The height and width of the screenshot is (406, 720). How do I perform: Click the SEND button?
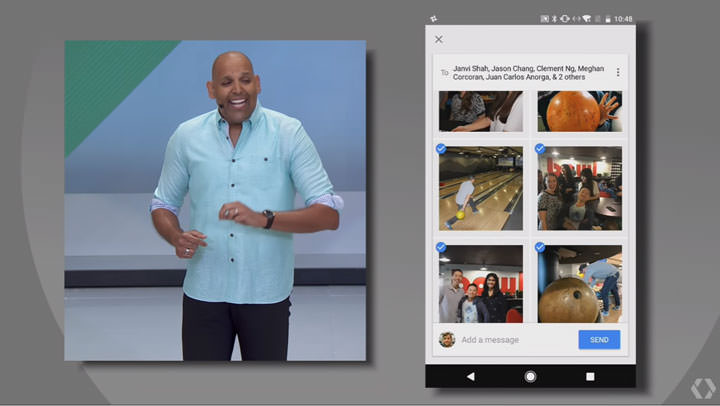[599, 339]
